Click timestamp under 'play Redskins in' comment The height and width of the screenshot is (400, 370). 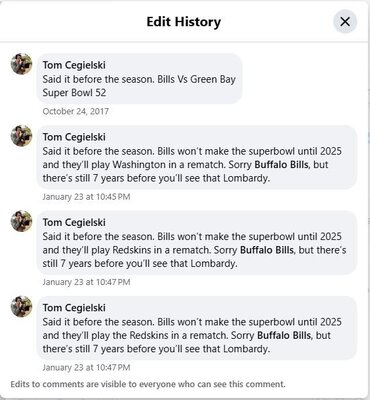point(86,282)
